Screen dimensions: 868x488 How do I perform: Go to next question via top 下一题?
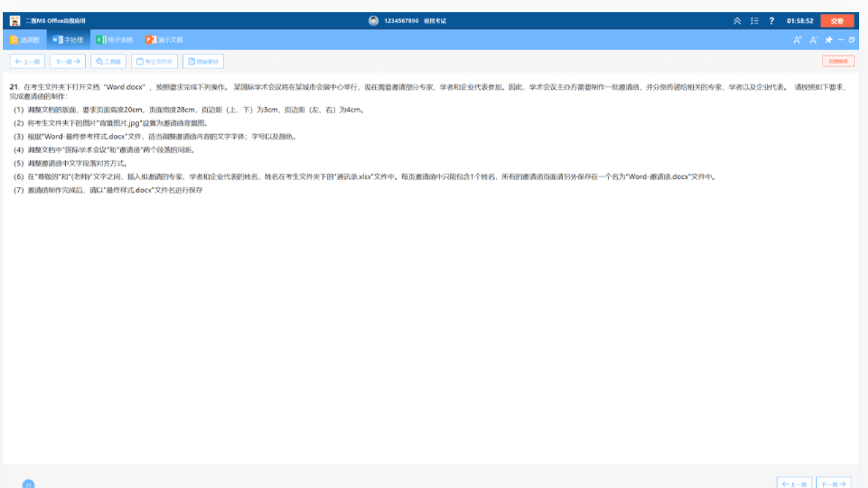68,62
